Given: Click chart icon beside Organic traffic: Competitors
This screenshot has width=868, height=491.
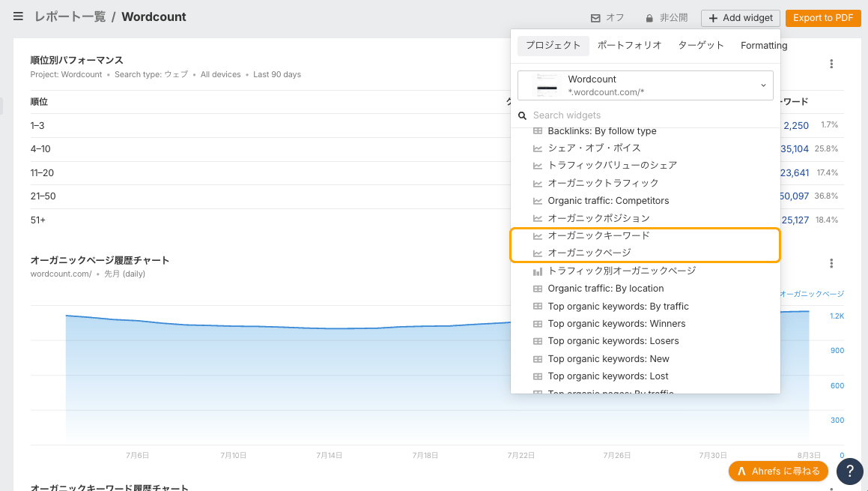Looking at the screenshot, I should click(537, 201).
